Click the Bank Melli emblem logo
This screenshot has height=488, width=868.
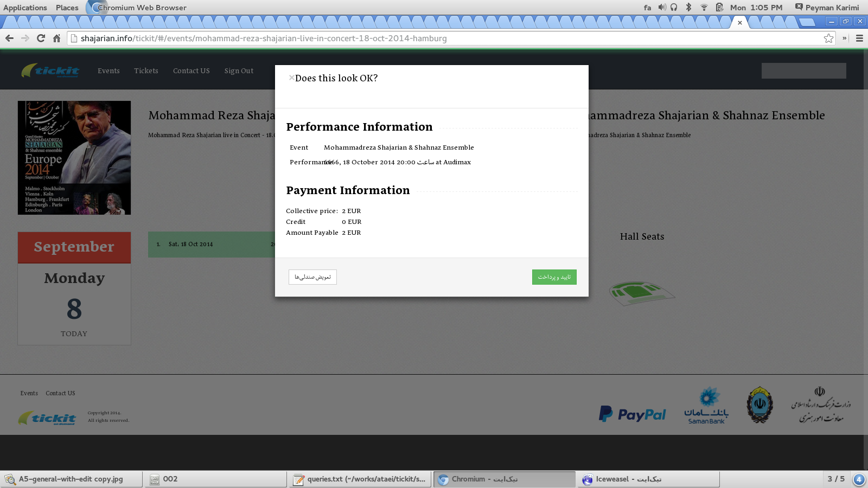759,404
